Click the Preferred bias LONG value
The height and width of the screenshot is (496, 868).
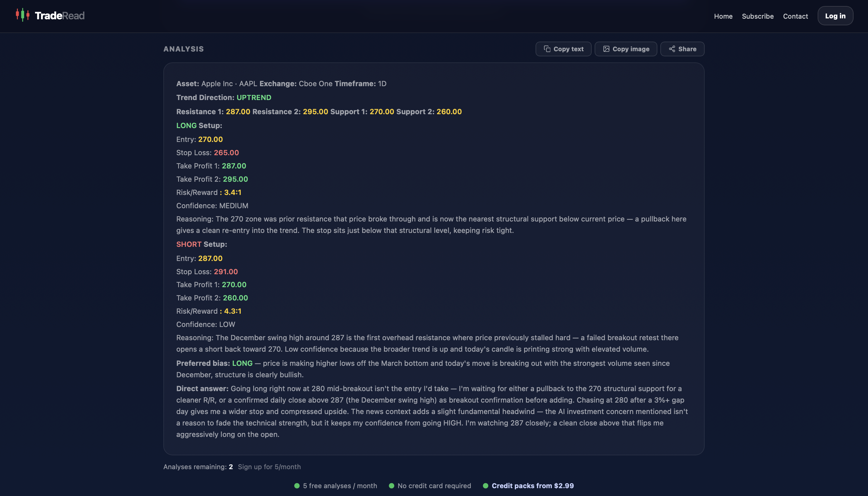point(242,363)
